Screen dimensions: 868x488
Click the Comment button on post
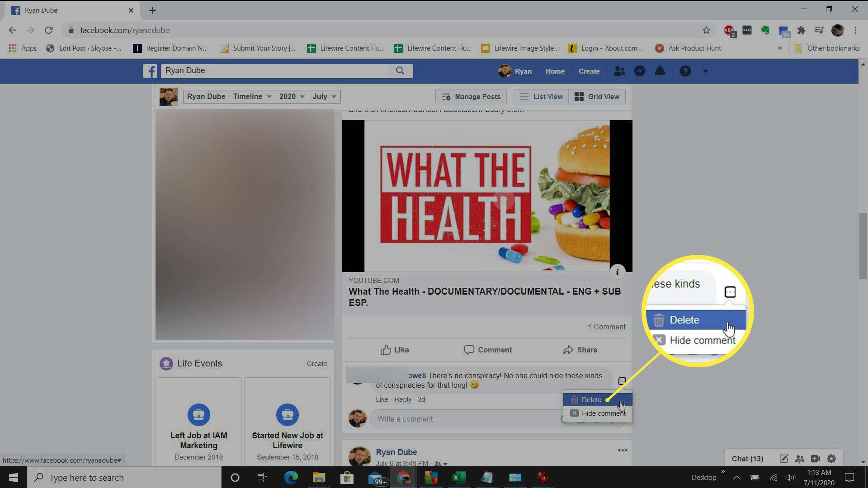click(488, 349)
